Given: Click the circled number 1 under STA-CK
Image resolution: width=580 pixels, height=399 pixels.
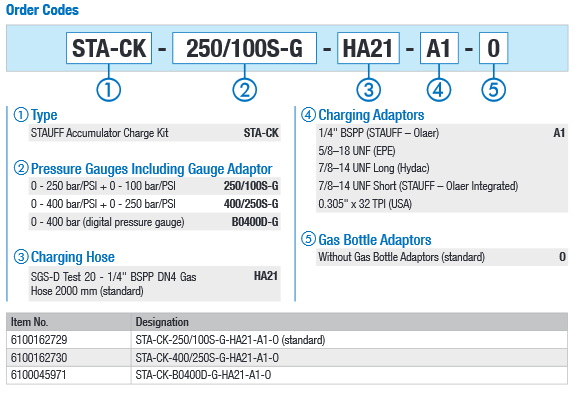Looking at the screenshot, I should 108,90.
